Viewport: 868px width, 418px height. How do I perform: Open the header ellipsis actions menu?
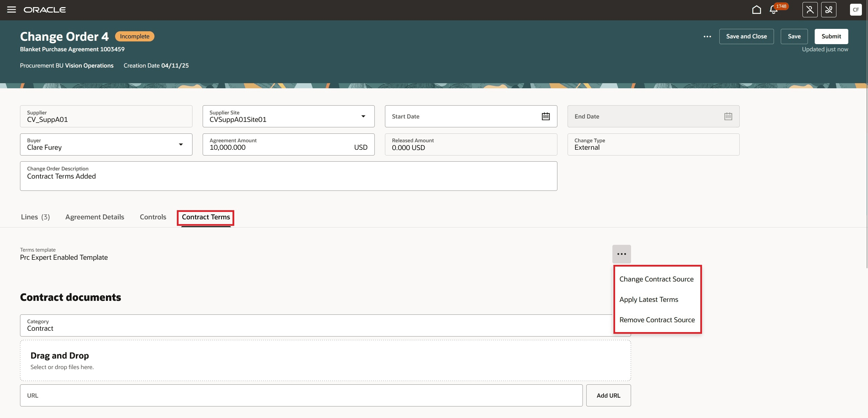(x=707, y=36)
